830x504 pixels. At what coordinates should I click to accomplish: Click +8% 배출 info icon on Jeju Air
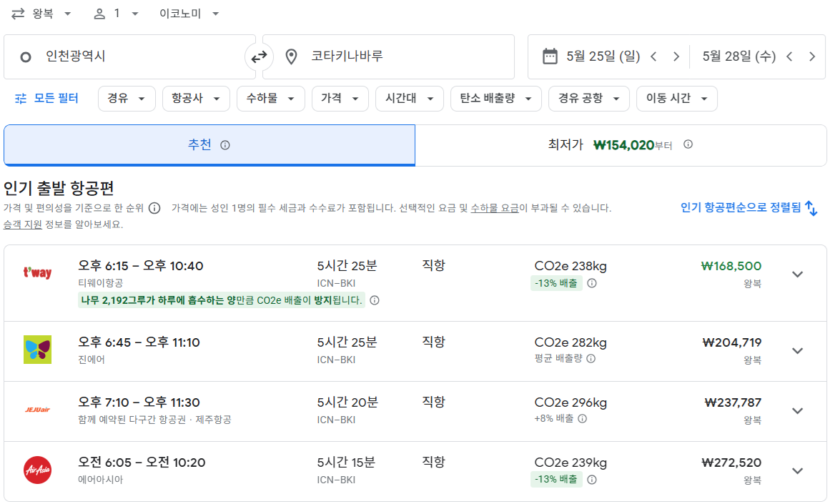click(x=582, y=419)
